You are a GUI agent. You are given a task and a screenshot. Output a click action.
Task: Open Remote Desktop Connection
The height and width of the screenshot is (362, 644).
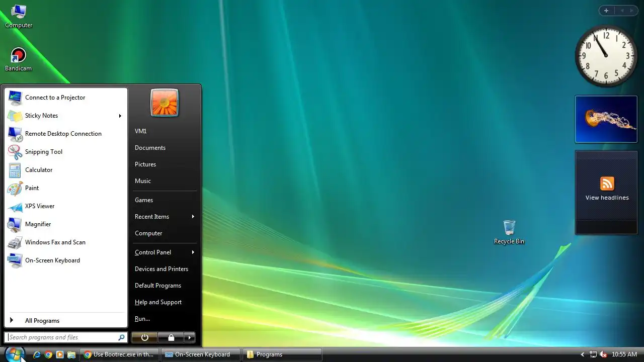[66, 134]
